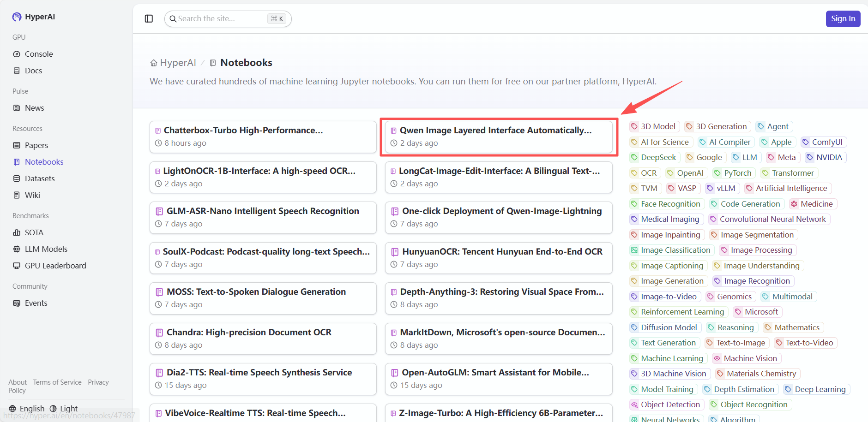Open the Terms of Service link
Screen dimensions: 868x422
(x=57, y=382)
